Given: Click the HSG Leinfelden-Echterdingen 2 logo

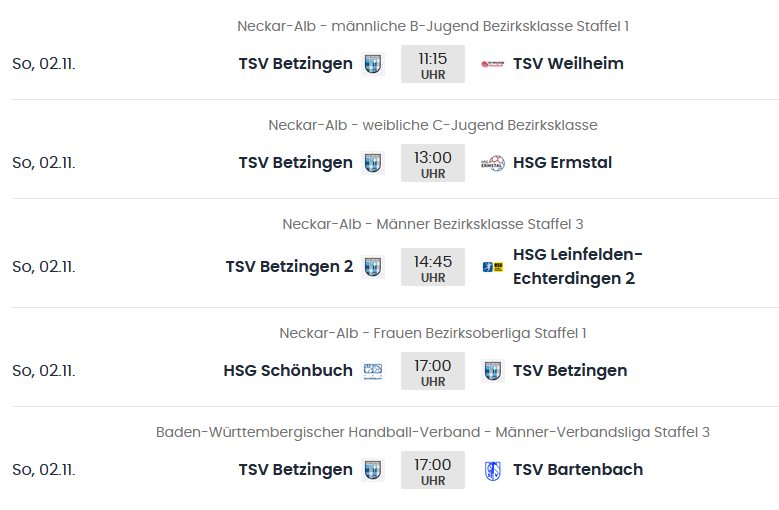Looking at the screenshot, I should [493, 267].
